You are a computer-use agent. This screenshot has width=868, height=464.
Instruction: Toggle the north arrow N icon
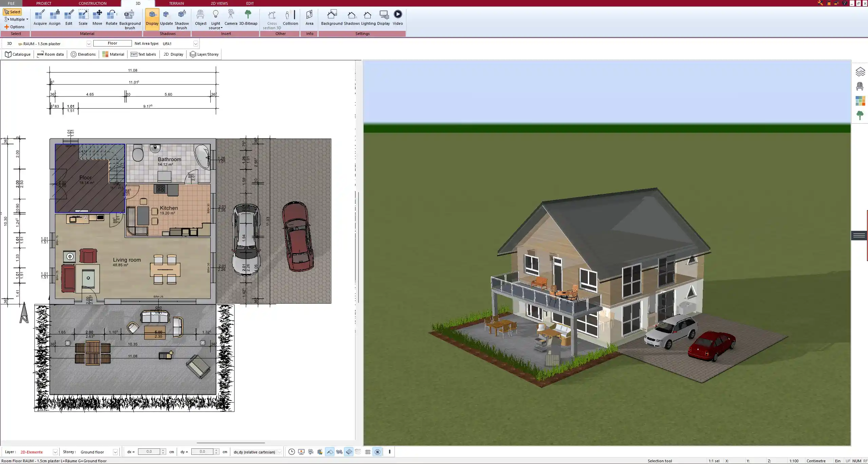point(377,452)
